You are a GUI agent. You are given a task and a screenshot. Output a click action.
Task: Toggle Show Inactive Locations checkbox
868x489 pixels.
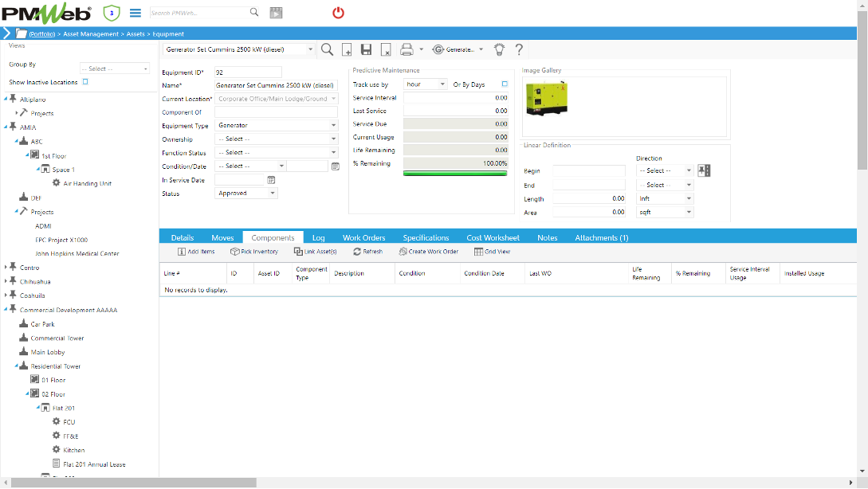coord(85,82)
